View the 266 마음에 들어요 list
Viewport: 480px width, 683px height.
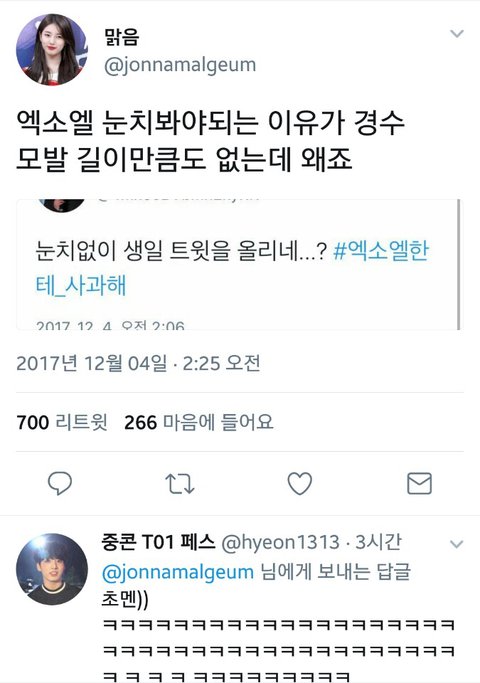(x=199, y=422)
